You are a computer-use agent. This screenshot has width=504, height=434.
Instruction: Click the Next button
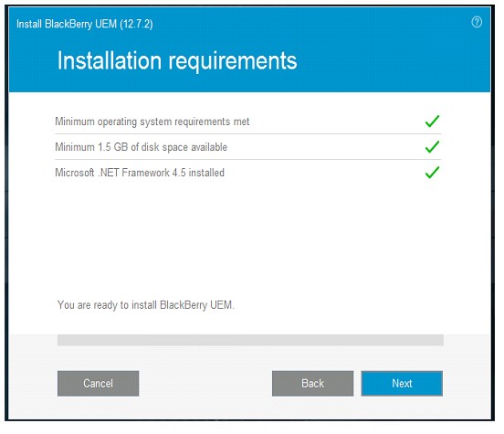(x=402, y=383)
